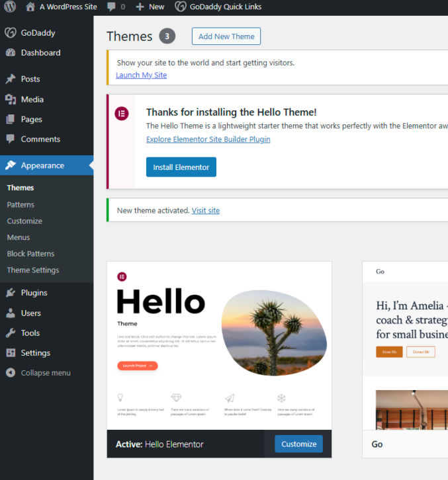This screenshot has width=448, height=480.
Task: Open the Media menu item
Action: (x=32, y=99)
